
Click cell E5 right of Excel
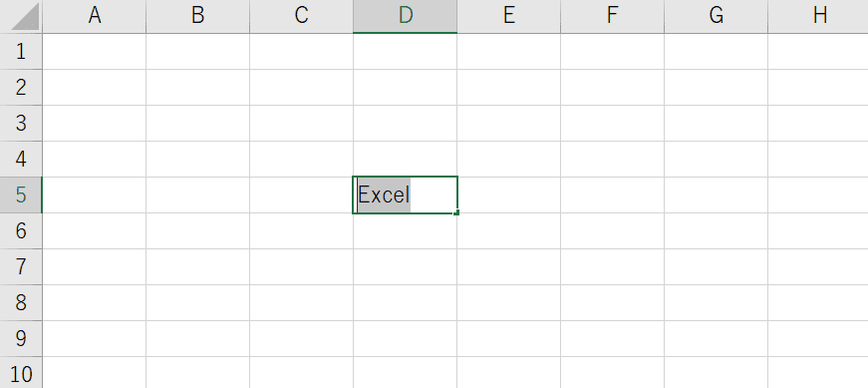(x=508, y=195)
